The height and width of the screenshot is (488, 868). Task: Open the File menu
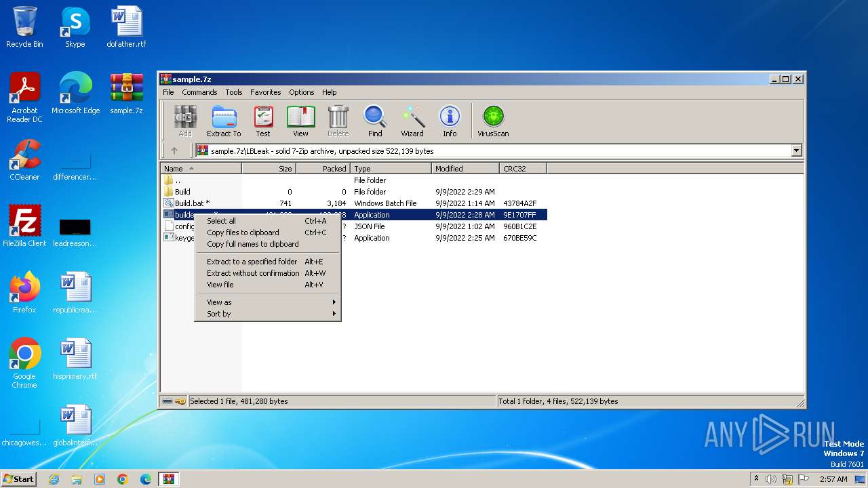click(168, 92)
